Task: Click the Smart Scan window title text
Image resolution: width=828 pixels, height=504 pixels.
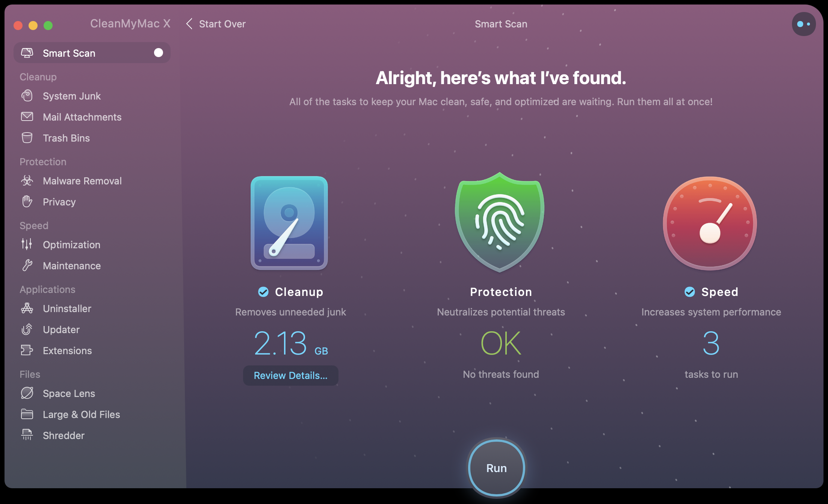Action: coord(501,24)
